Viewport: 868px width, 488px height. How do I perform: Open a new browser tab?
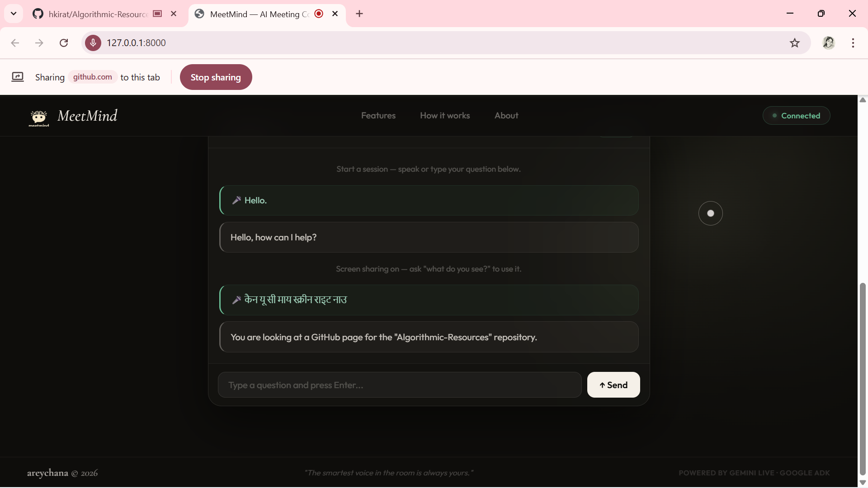359,14
